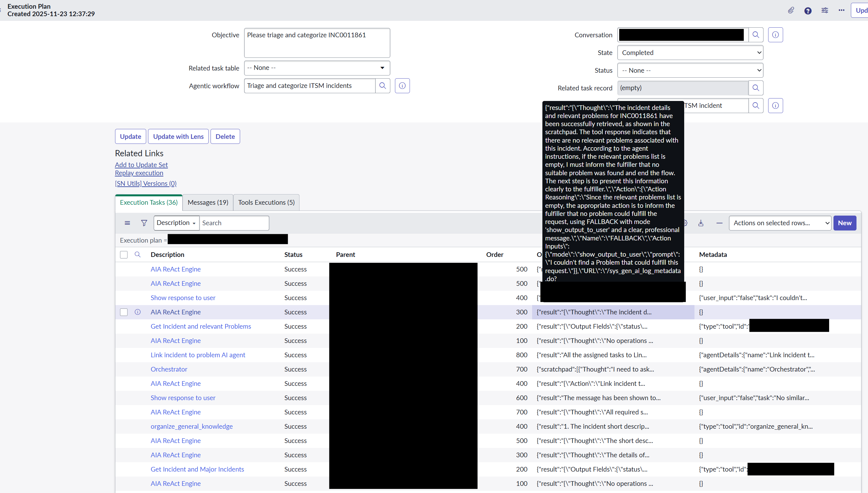This screenshot has width=868, height=493.
Task: Show the Agentic workflow info icon
Action: (402, 86)
